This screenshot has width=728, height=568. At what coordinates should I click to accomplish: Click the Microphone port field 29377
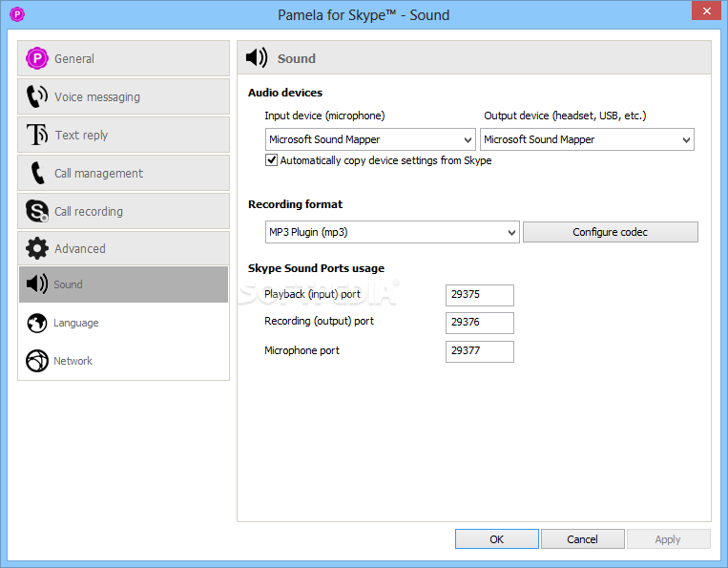(x=480, y=351)
